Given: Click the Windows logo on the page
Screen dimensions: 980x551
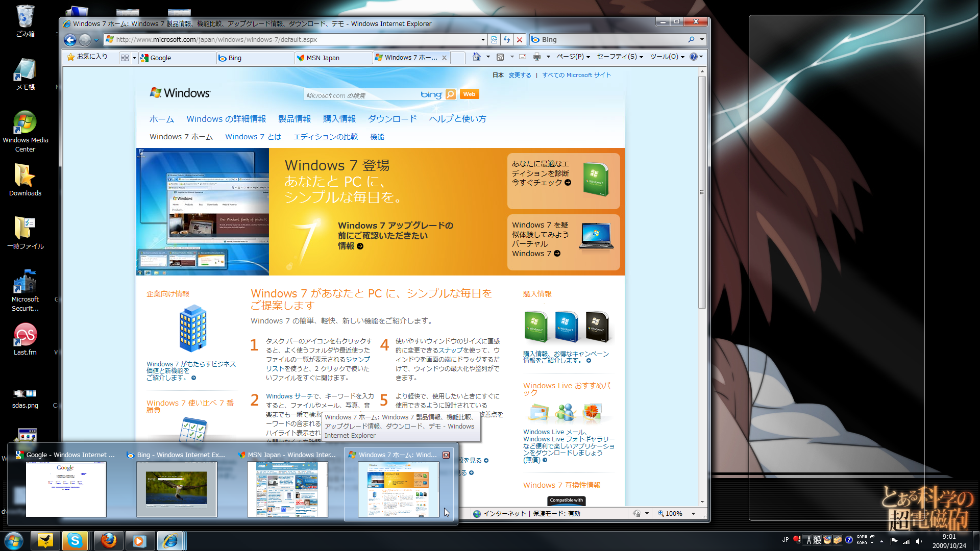Looking at the screenshot, I should [180, 93].
